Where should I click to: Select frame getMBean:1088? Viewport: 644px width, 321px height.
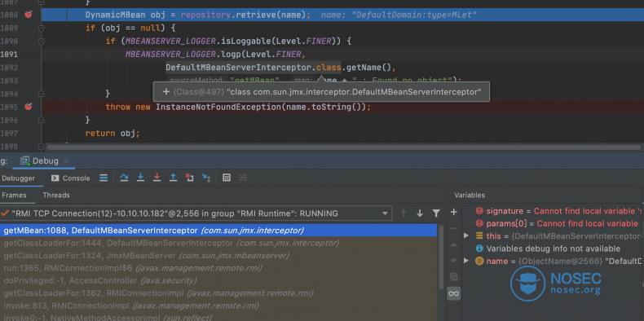click(x=218, y=231)
